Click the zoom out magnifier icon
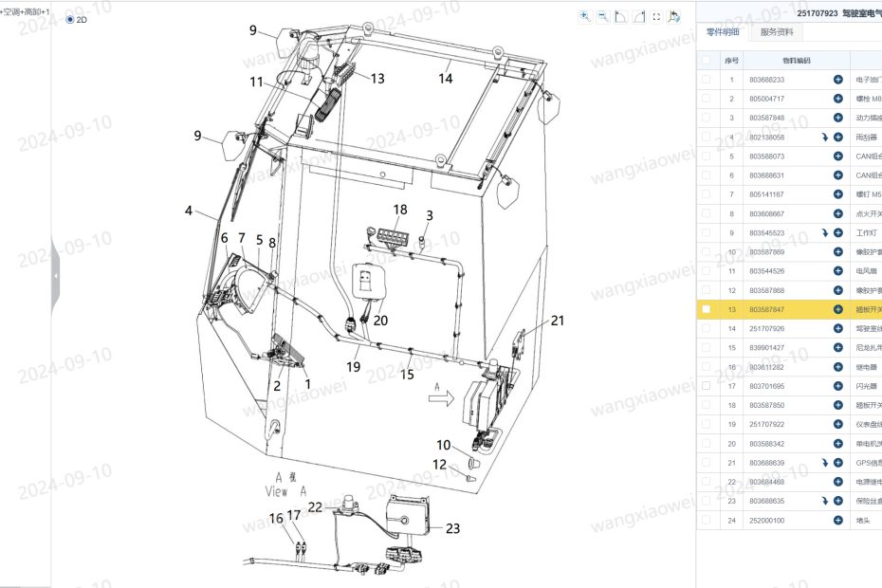882x588 pixels. (602, 16)
